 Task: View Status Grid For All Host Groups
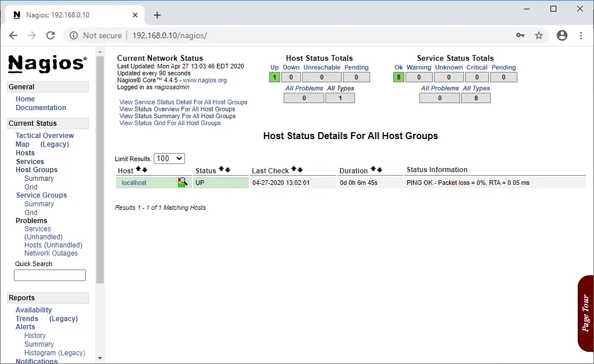(170, 123)
